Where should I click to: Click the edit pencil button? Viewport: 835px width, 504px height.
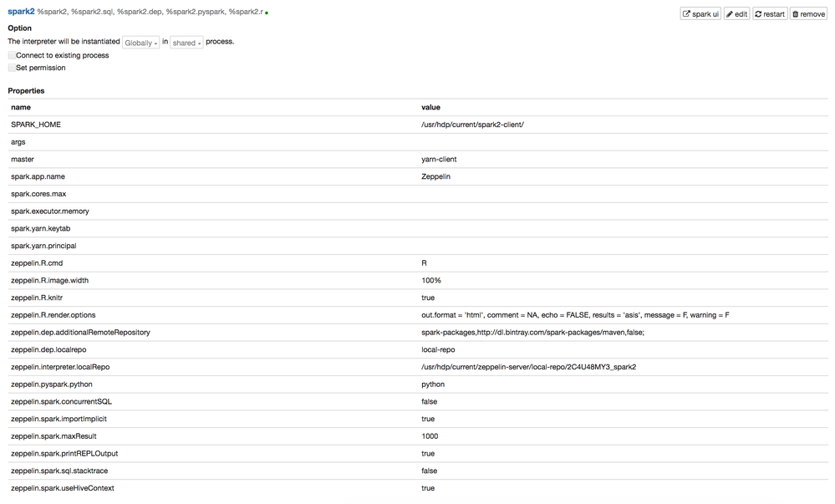tap(736, 13)
